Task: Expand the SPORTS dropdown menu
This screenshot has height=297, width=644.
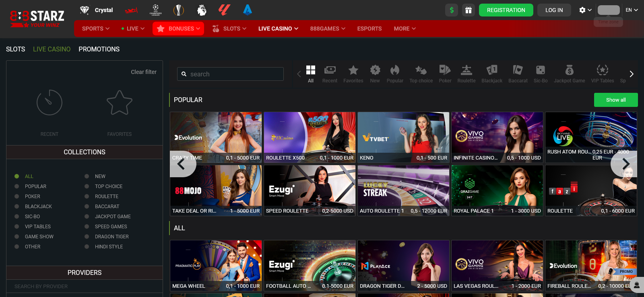Action: 95,29
